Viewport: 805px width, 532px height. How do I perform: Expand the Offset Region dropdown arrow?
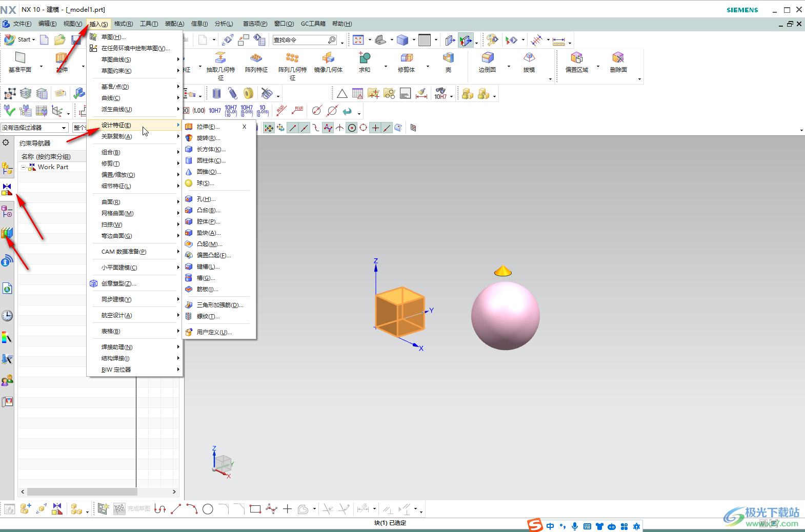(x=598, y=66)
